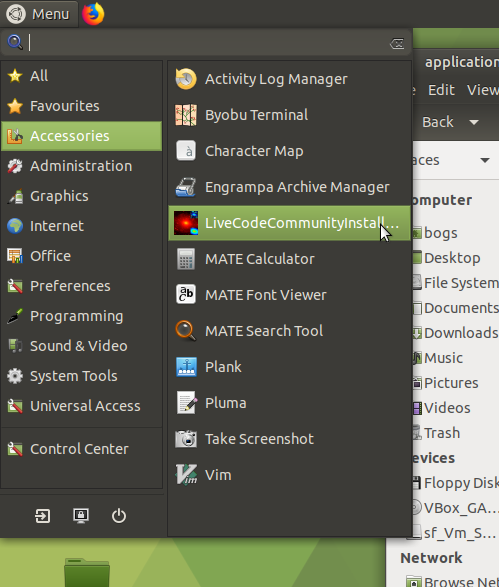Open the Graphics category

click(82, 196)
